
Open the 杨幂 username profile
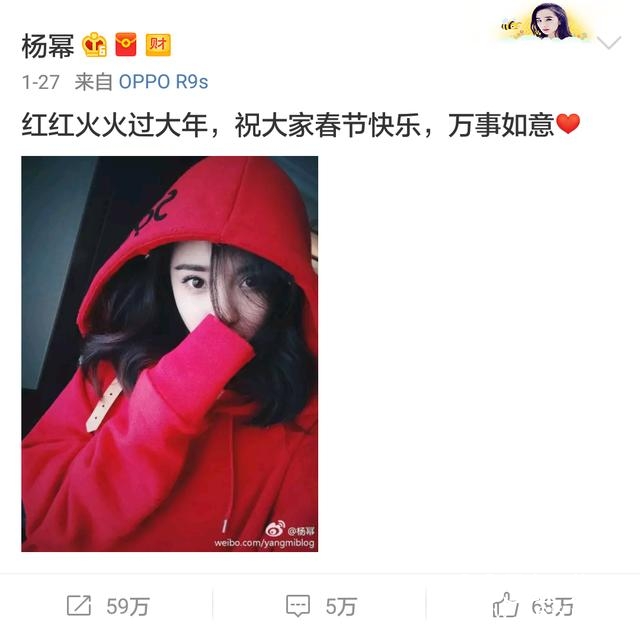[x=48, y=46]
